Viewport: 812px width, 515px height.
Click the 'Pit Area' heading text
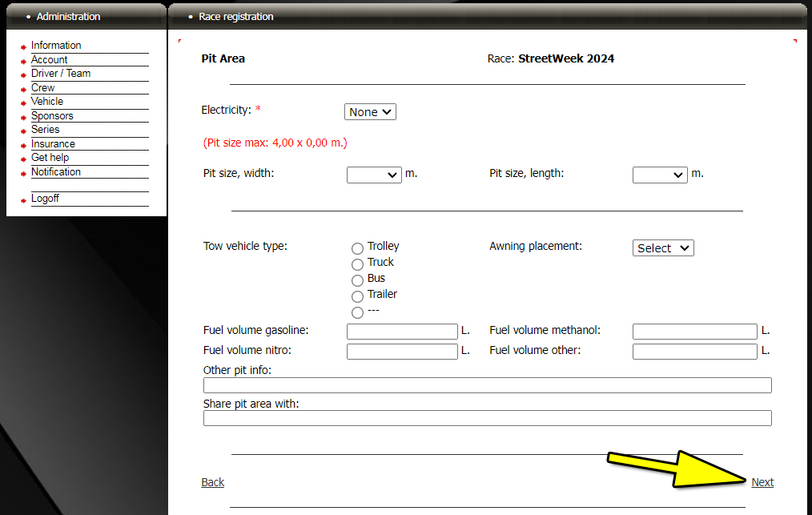[223, 58]
